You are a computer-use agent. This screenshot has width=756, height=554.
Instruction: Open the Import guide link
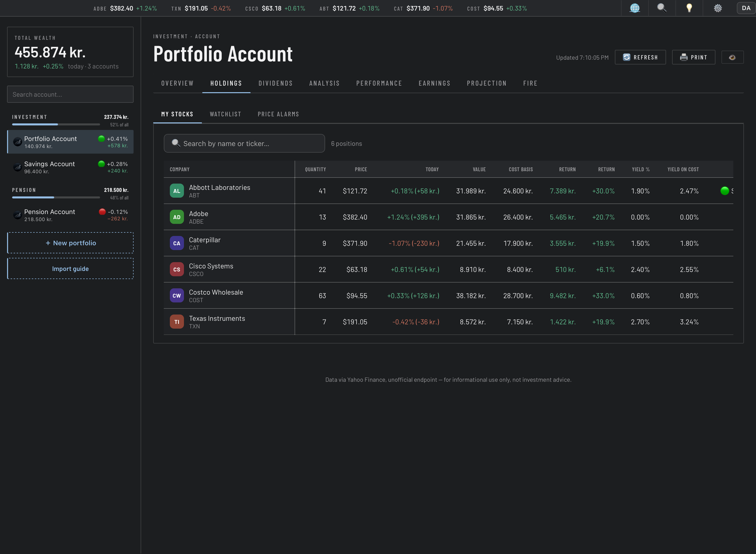(70, 269)
